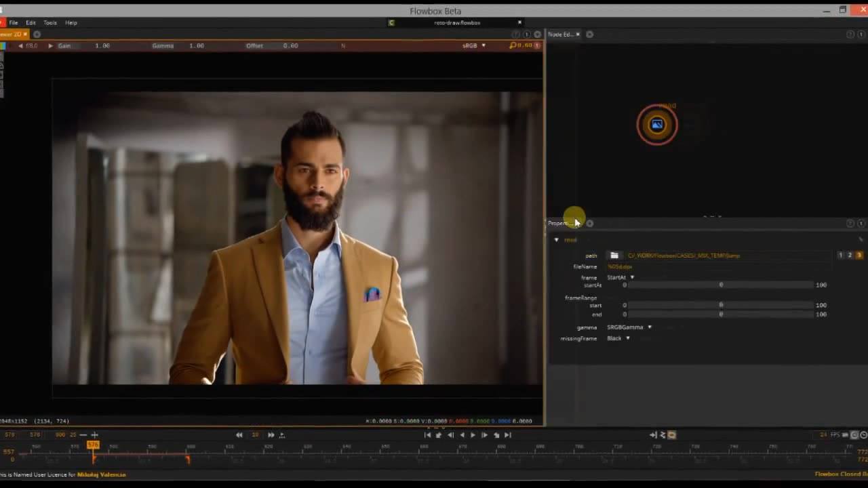Toggle the loop button on timeline
The image size is (868, 488).
pyautogui.click(x=672, y=435)
